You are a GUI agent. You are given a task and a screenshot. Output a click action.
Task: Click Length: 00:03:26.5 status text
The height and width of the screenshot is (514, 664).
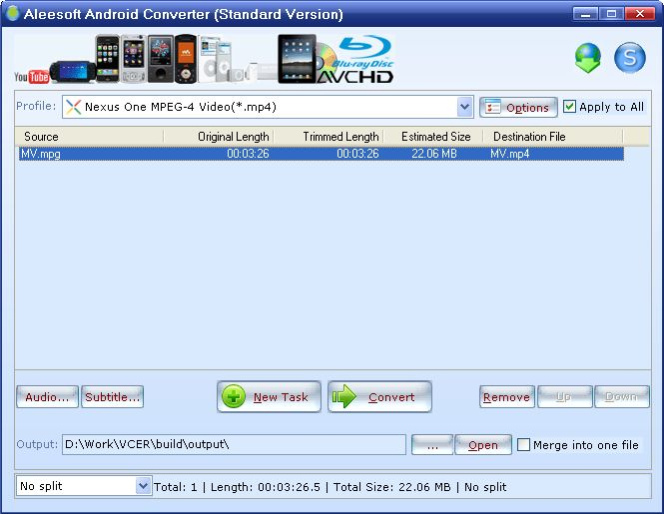coord(265,486)
